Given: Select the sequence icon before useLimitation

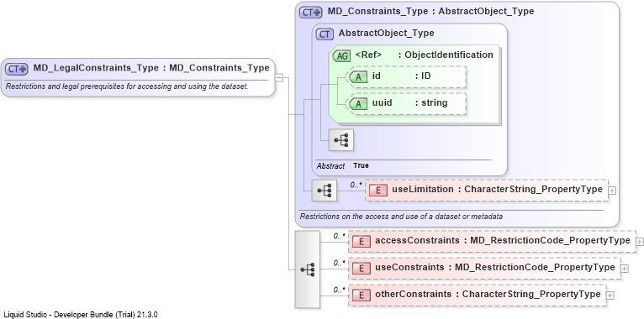Looking at the screenshot, I should (x=324, y=191).
